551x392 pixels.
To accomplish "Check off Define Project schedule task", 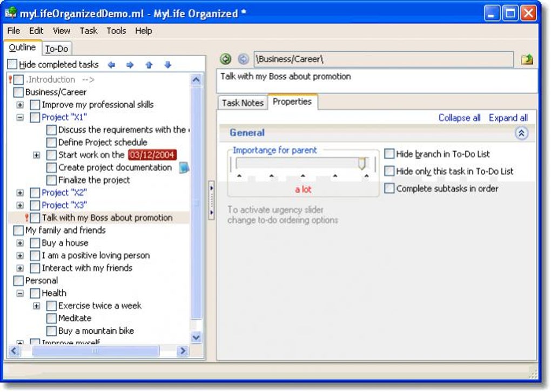I will (x=51, y=143).
